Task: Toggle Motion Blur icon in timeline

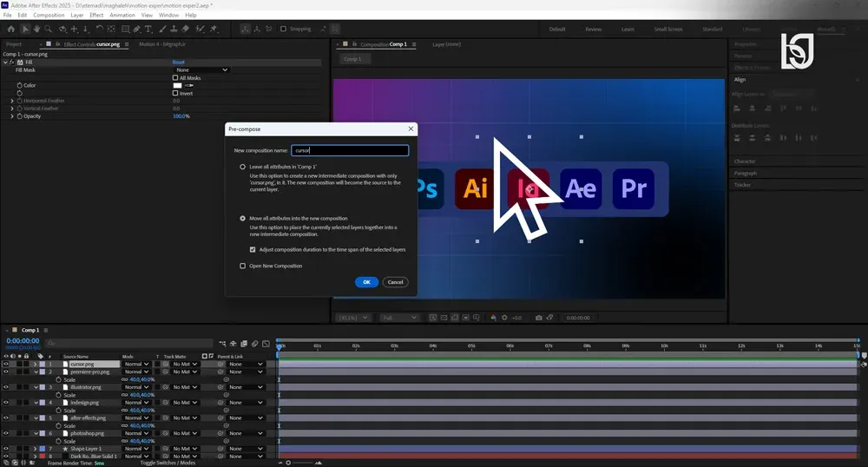Action: [x=254, y=344]
